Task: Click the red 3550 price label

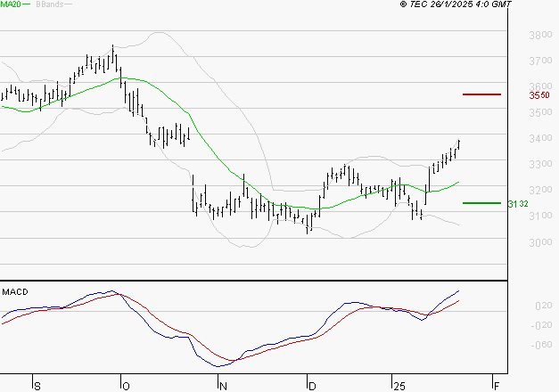Action: pos(539,95)
